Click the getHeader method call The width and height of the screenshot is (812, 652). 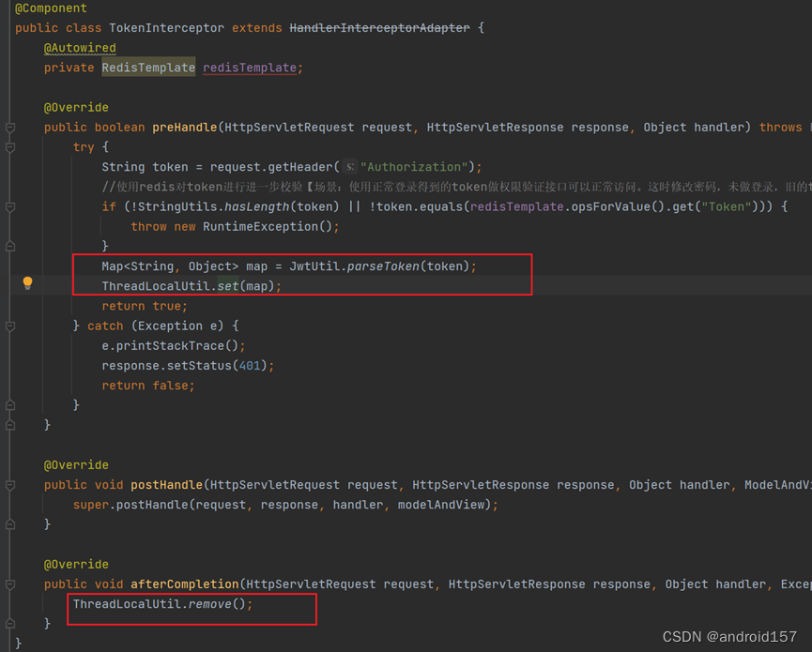point(300,167)
